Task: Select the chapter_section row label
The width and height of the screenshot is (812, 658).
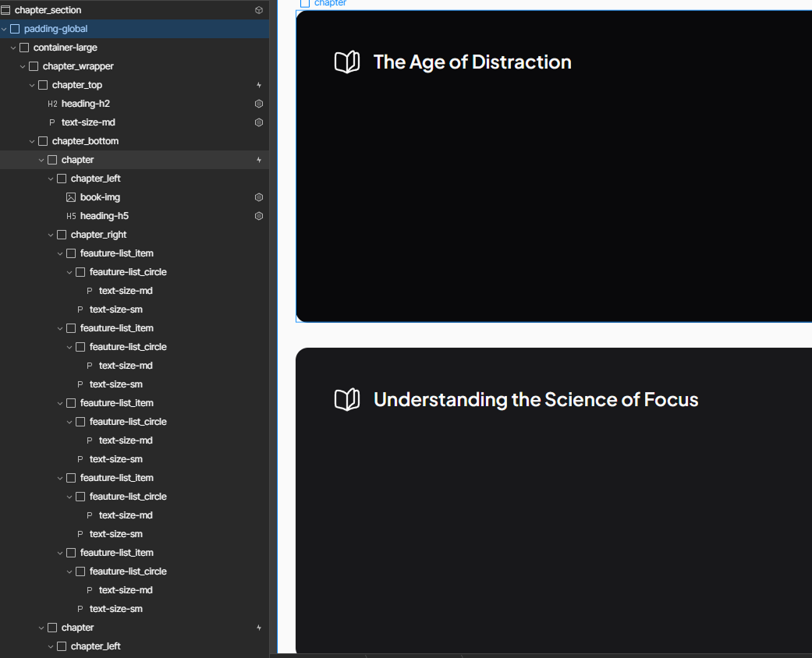Action: click(48, 10)
